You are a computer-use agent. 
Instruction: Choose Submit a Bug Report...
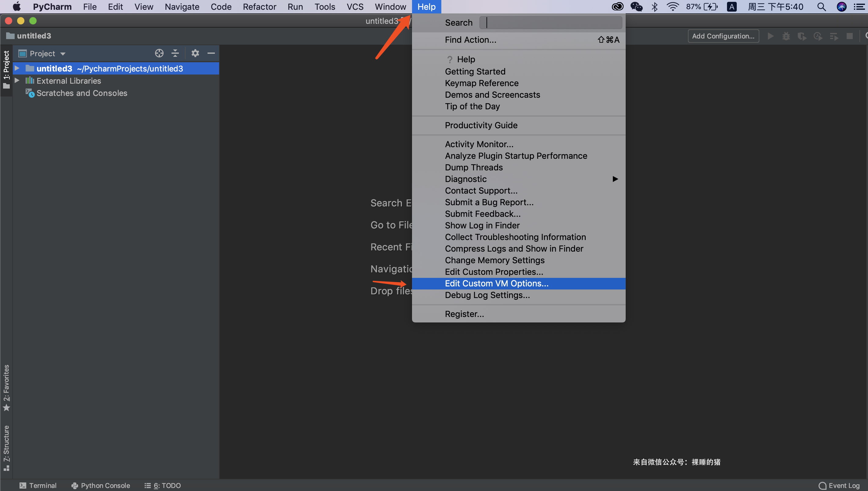pos(519,202)
